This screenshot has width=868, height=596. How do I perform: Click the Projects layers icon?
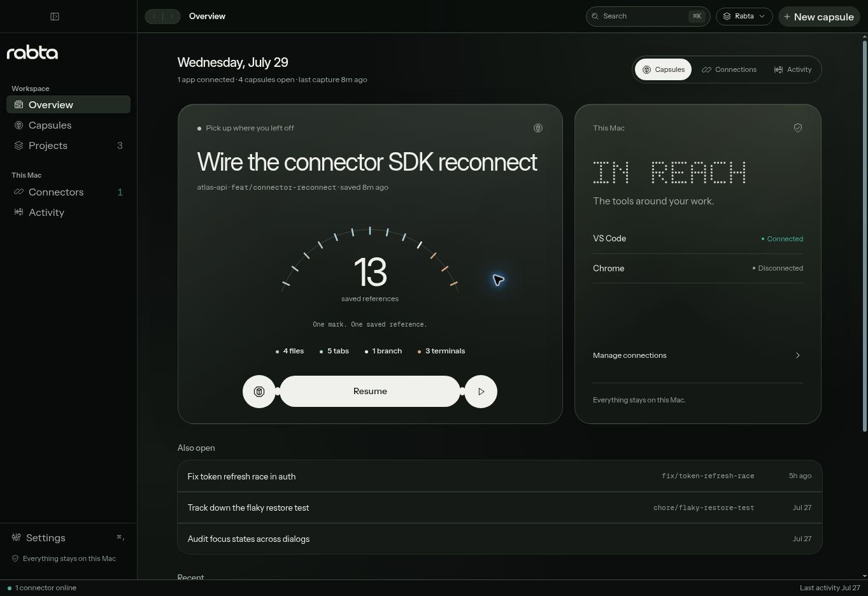click(19, 146)
